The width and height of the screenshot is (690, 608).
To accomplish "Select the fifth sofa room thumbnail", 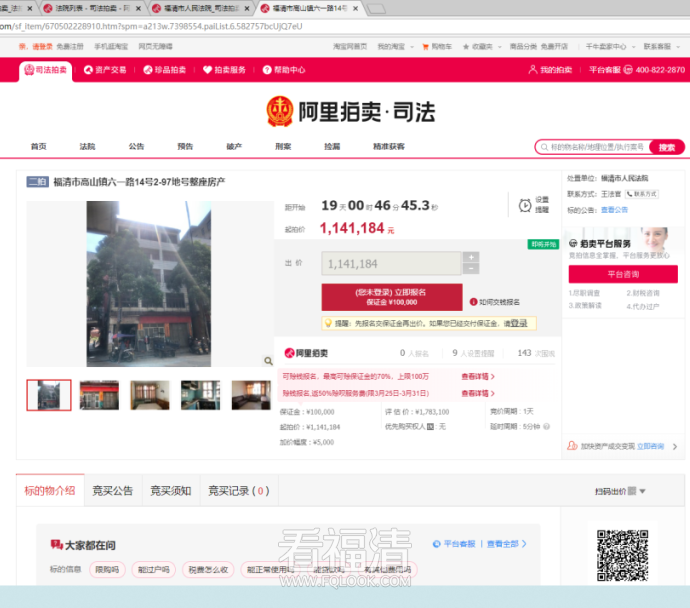I will pyautogui.click(x=251, y=395).
